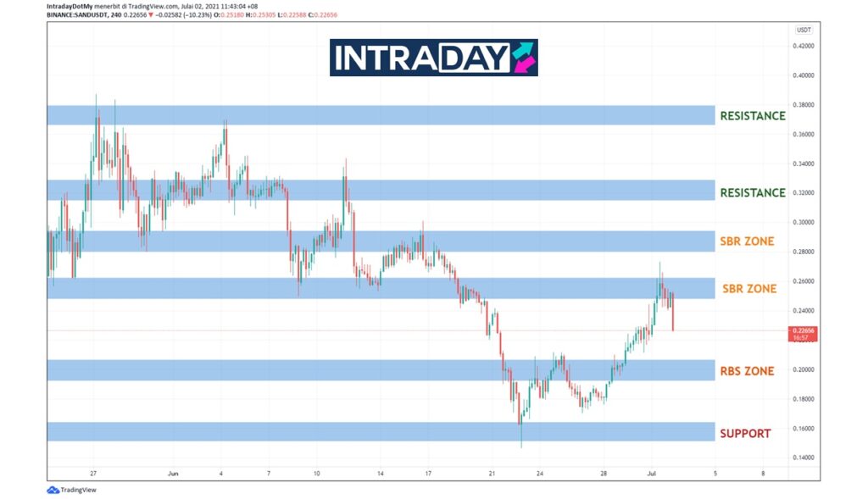Click the 0.14000 price axis label
Viewport: 868px width, 499px height.
pyautogui.click(x=804, y=457)
